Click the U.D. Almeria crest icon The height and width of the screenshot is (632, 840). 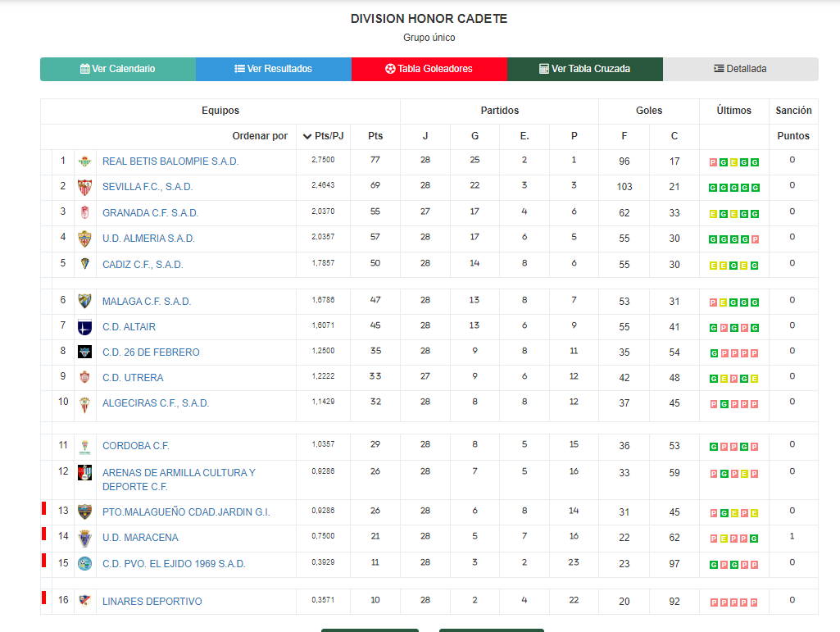click(x=84, y=239)
